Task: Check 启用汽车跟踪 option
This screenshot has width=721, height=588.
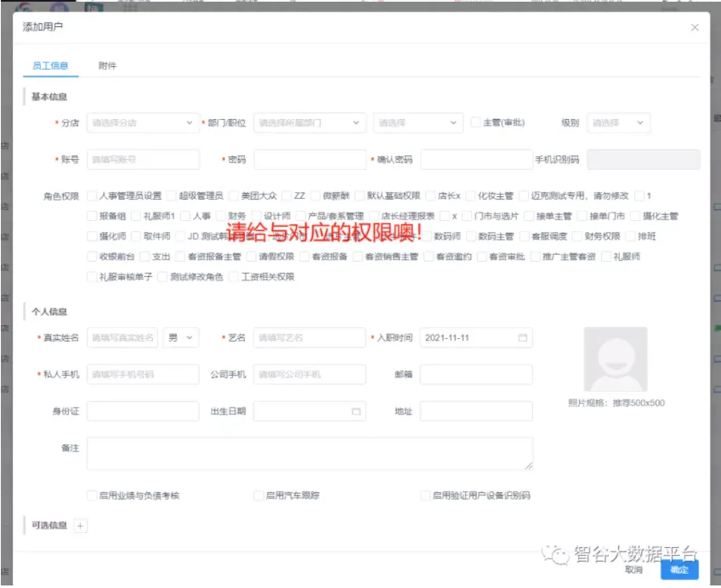Action: (x=259, y=495)
